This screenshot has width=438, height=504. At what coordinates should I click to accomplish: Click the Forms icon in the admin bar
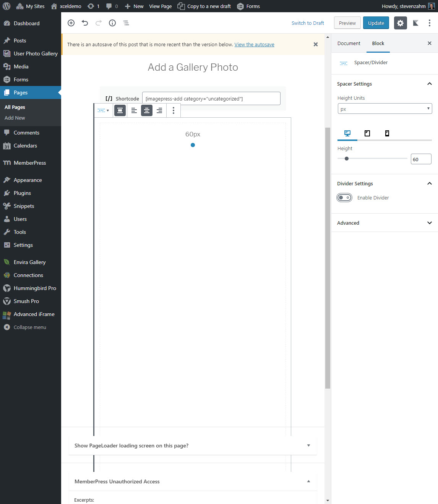[x=240, y=6]
